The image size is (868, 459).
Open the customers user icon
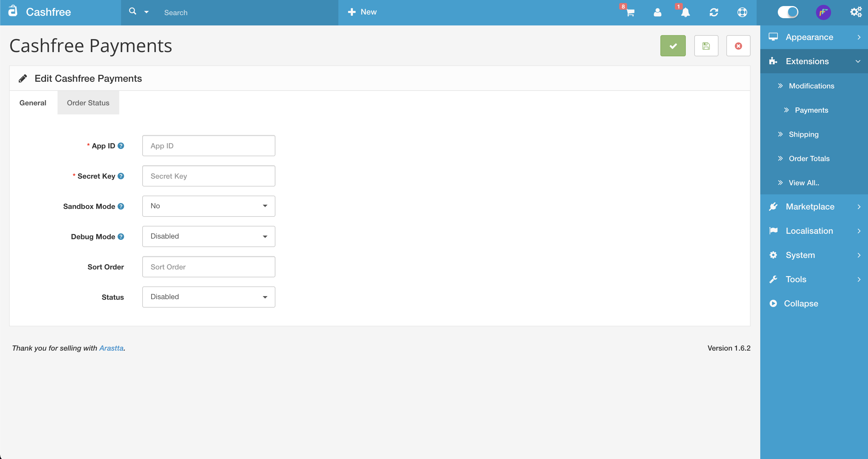click(657, 12)
